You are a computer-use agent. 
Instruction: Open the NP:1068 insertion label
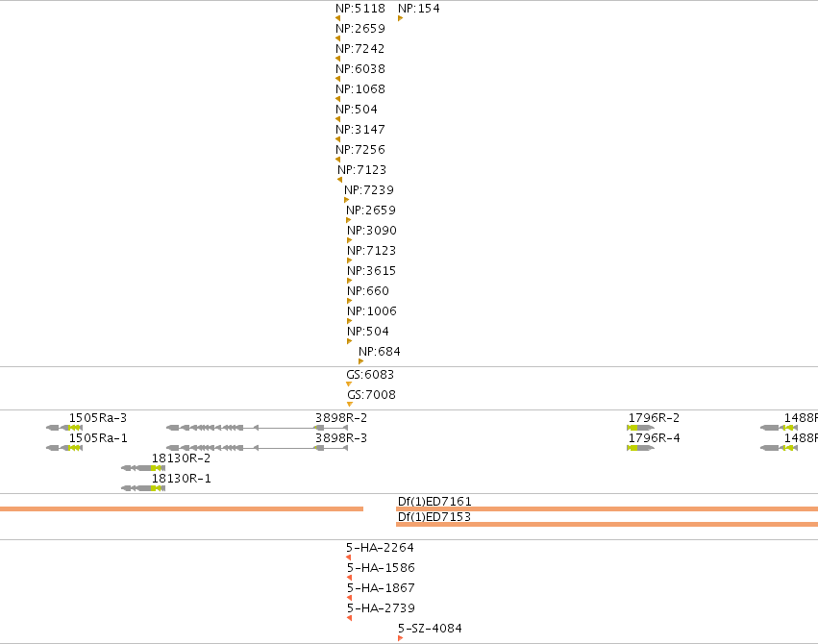click(x=360, y=89)
